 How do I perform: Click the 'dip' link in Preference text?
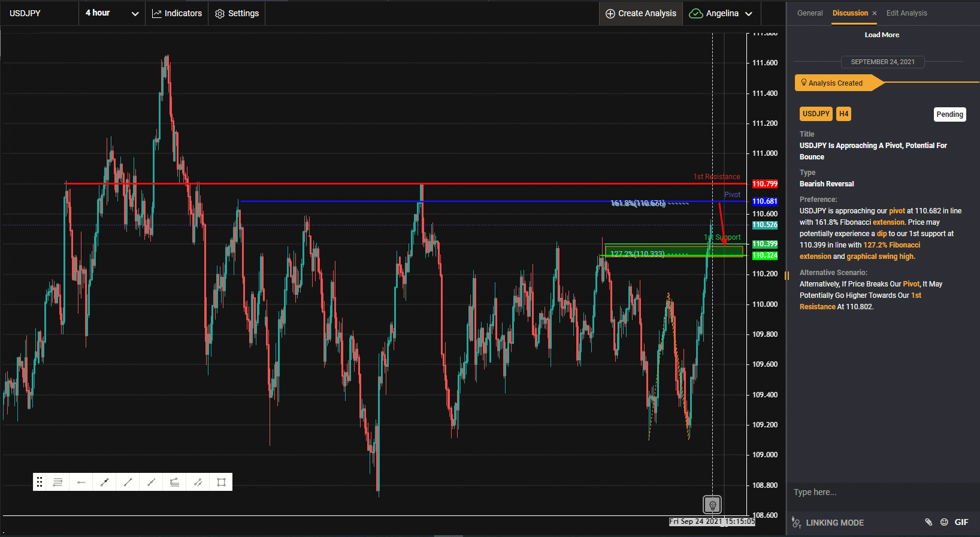click(882, 234)
